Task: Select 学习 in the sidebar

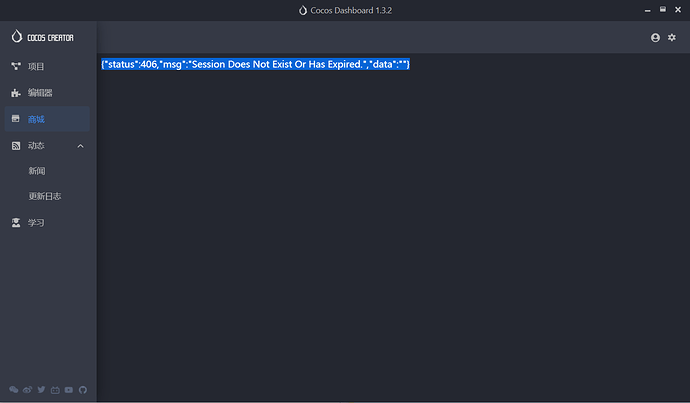Action: (x=47, y=223)
